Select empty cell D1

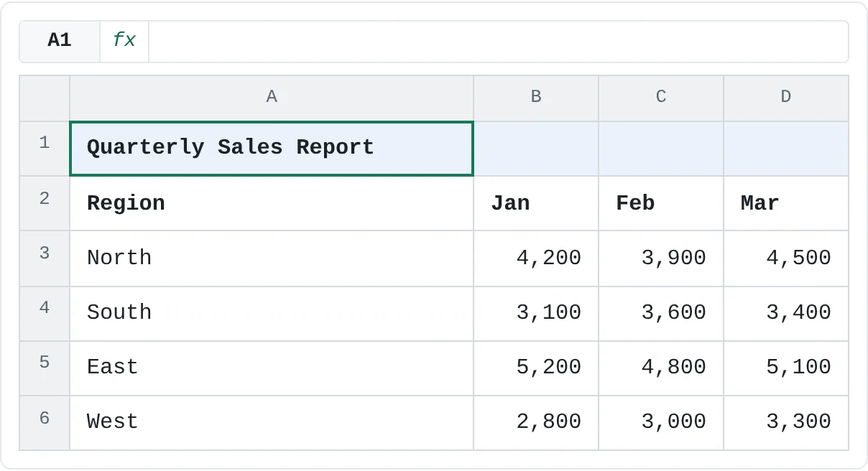click(786, 149)
